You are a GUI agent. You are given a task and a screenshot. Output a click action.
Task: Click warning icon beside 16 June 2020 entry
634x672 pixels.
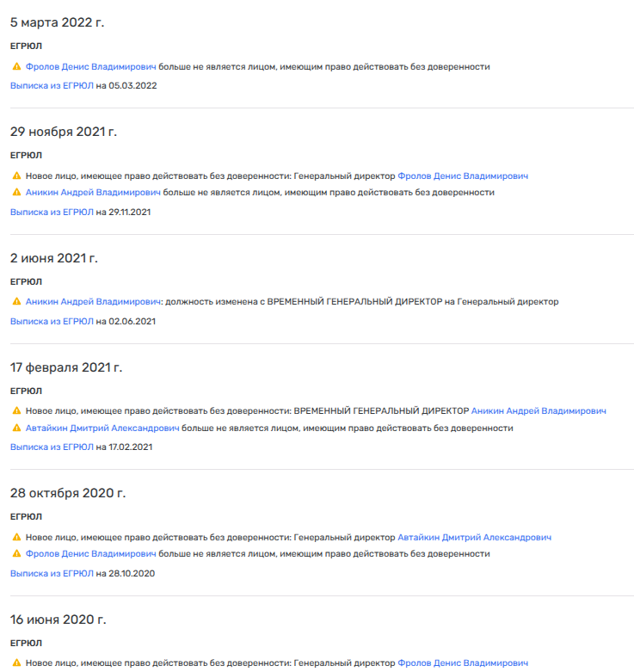click(x=16, y=663)
